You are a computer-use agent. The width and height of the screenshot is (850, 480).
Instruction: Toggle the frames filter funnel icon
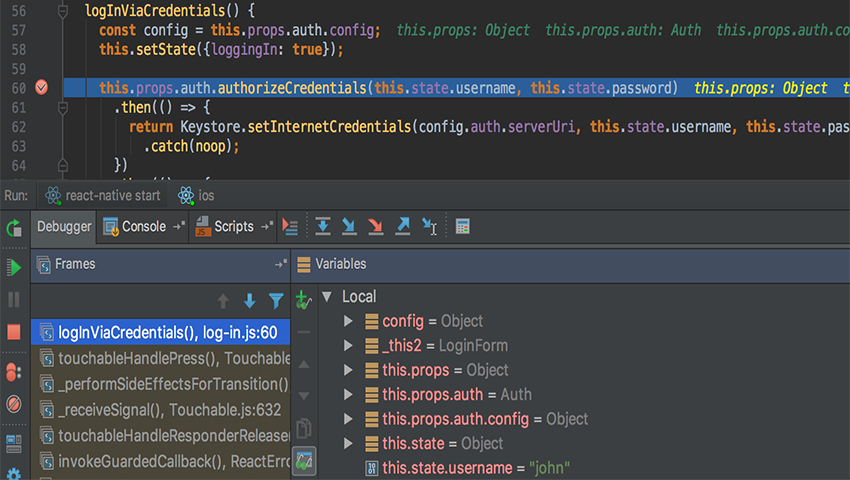coord(276,301)
